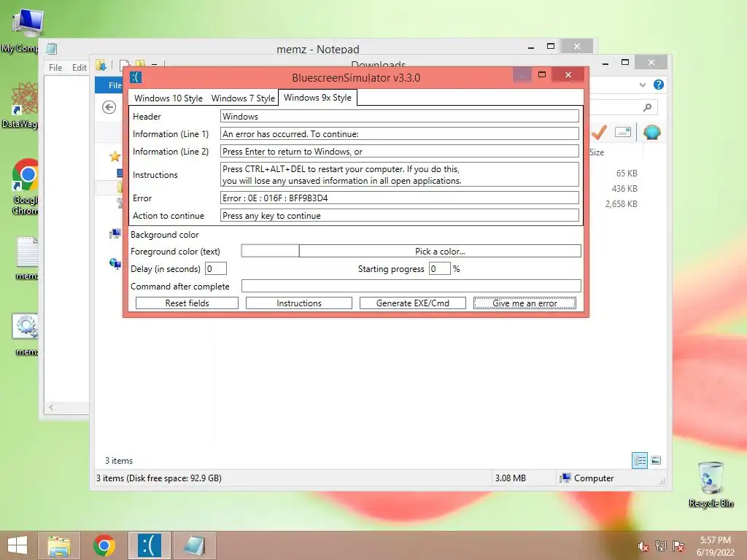Click the Downloads folder title bar icon
This screenshot has width=747, height=560.
(x=101, y=65)
